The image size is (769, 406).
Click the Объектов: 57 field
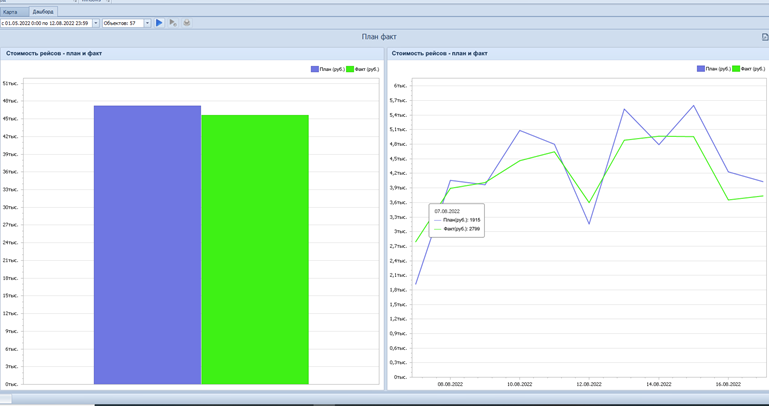point(123,23)
